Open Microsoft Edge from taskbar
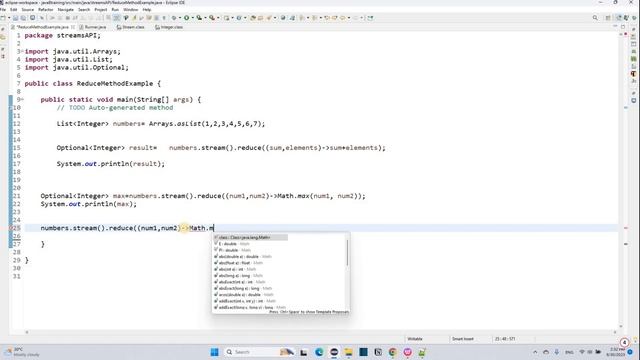 pyautogui.click(x=319, y=352)
